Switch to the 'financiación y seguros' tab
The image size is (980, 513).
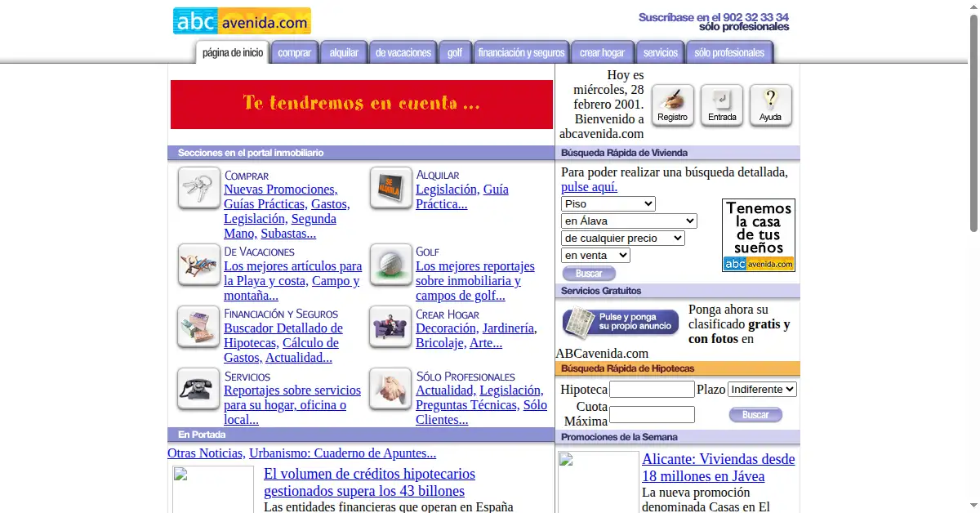pyautogui.click(x=521, y=52)
